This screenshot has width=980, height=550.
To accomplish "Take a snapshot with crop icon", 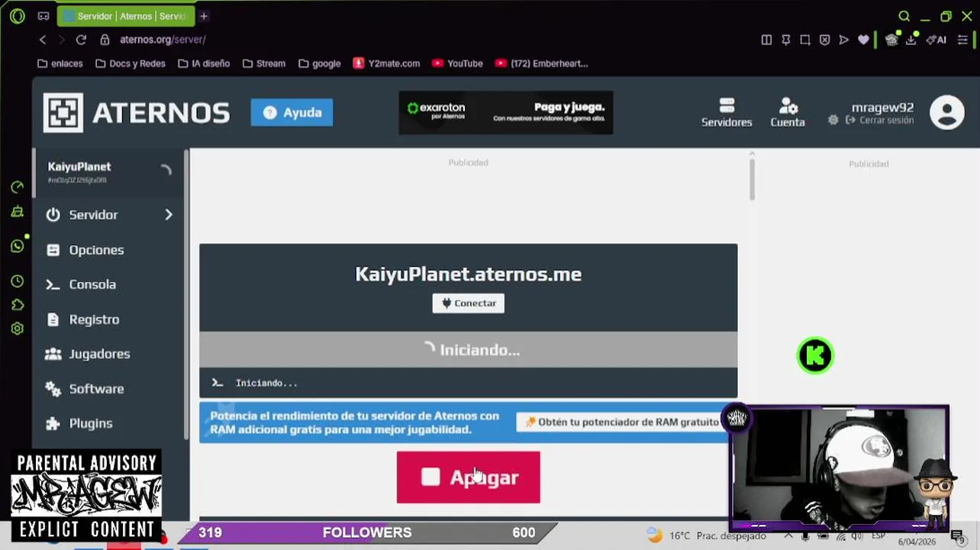I will click(805, 40).
